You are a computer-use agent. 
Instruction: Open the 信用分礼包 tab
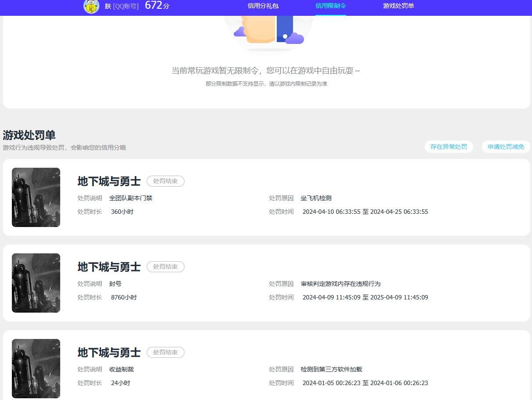tap(263, 6)
